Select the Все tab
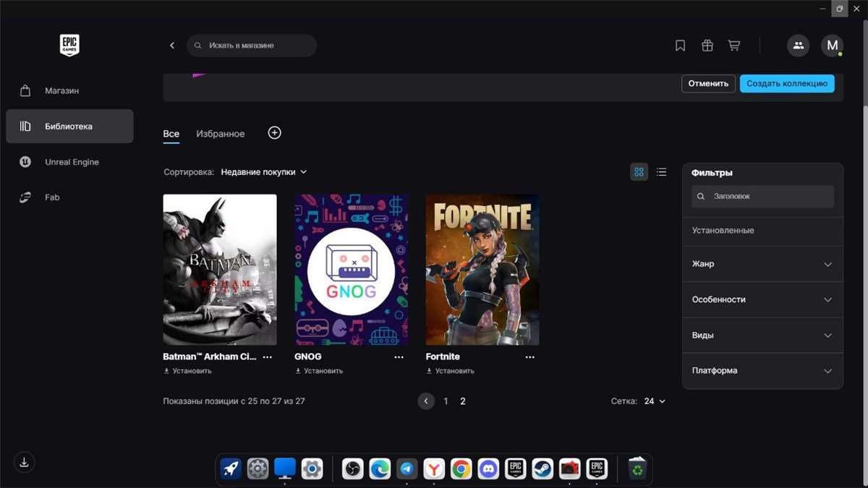Screen dimensions: 868x488 coord(171,134)
